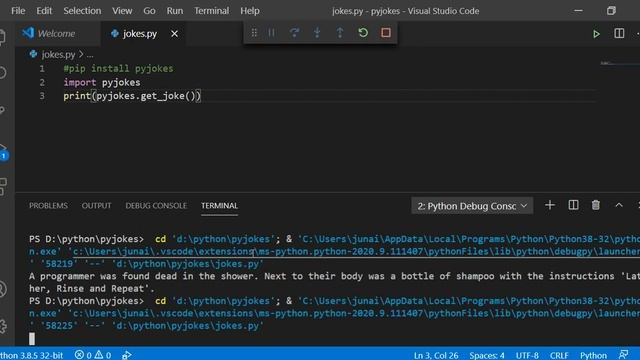
Task: Open the View menu
Action: click(x=122, y=11)
